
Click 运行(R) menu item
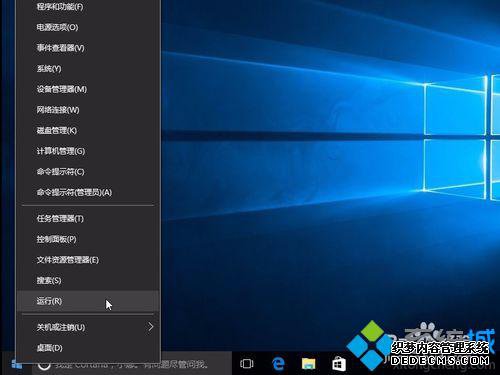tap(88, 301)
